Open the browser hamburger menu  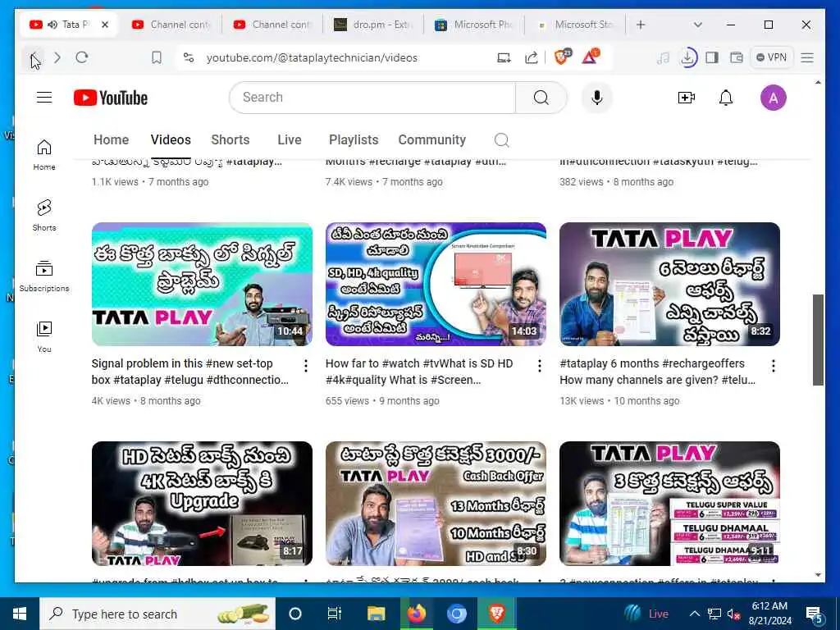807,57
